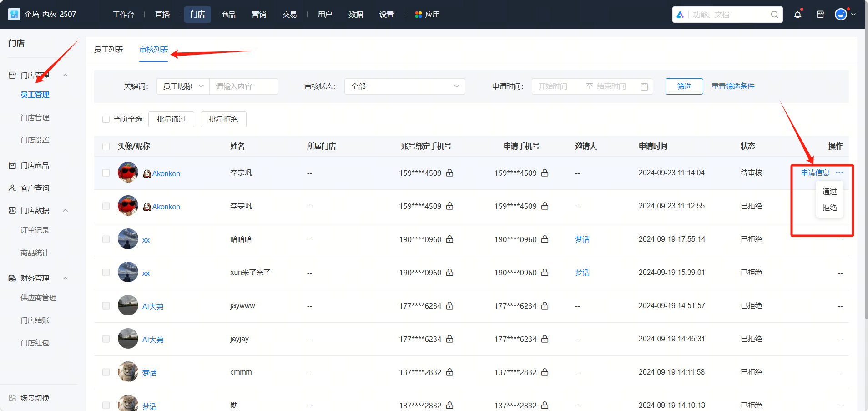Viewport: 868px width, 411px height.
Task: Select checkbox of the cmmm row
Action: (106, 372)
